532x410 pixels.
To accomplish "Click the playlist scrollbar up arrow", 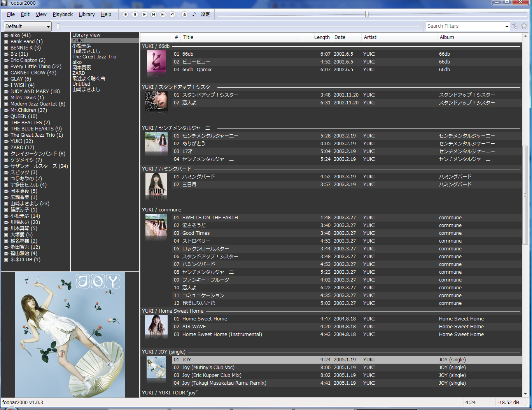I will [x=525, y=36].
